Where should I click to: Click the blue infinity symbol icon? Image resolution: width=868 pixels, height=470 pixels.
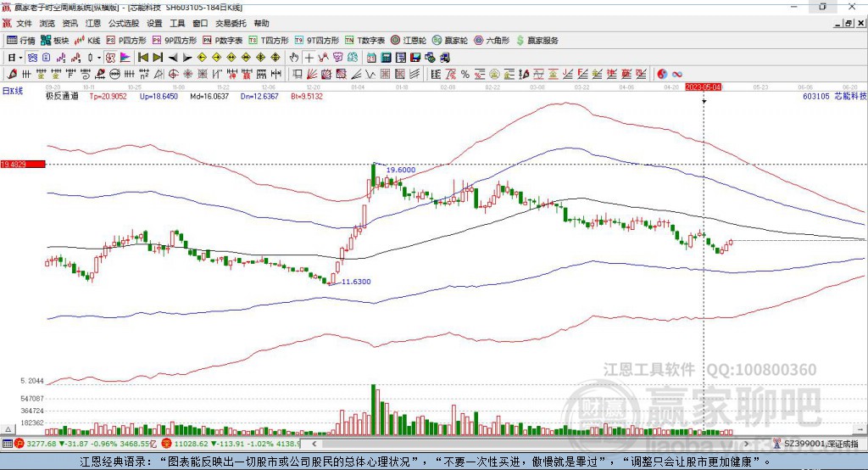[x=676, y=75]
